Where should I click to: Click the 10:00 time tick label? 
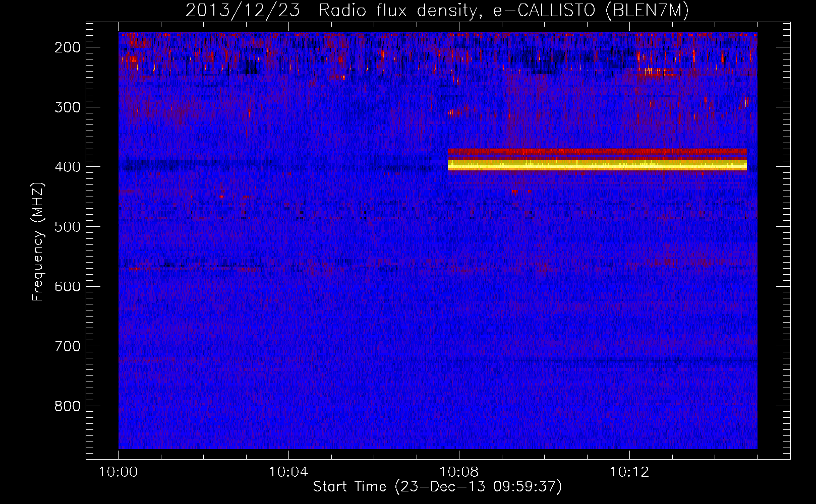[x=119, y=472]
